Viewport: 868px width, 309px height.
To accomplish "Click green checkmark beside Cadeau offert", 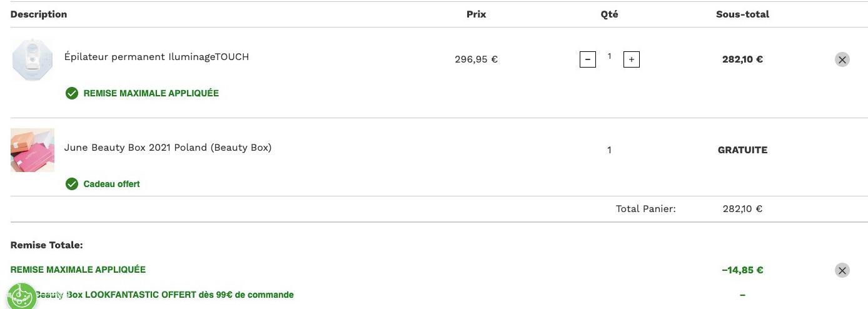I will point(72,184).
